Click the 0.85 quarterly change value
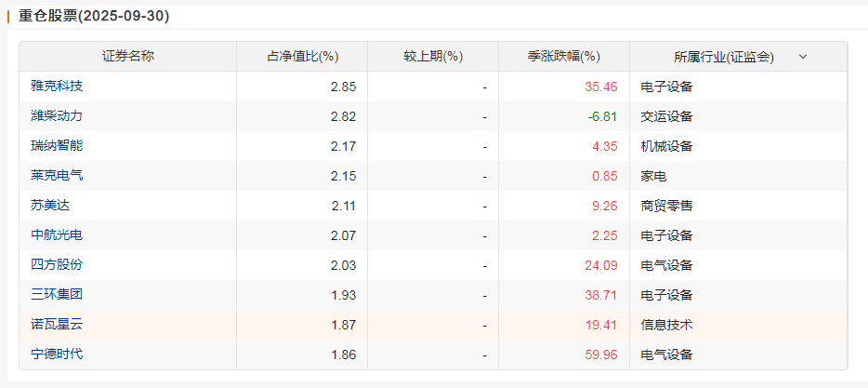 click(605, 176)
